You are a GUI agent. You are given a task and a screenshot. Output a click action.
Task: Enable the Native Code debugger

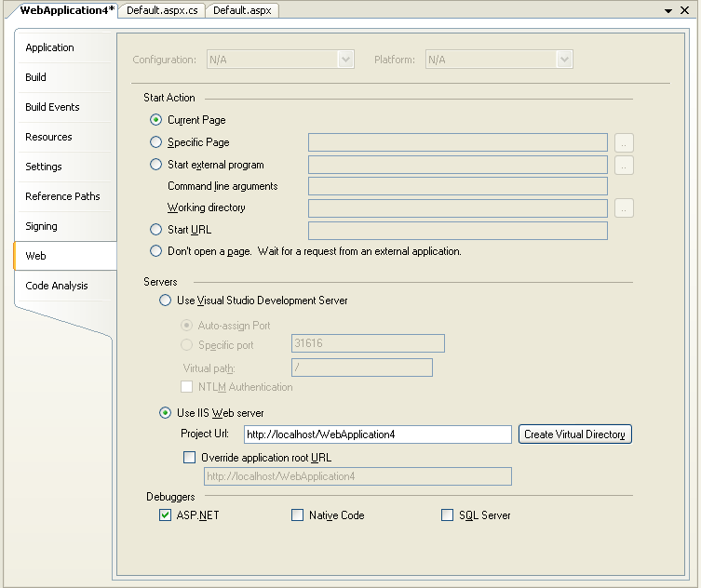(x=297, y=515)
